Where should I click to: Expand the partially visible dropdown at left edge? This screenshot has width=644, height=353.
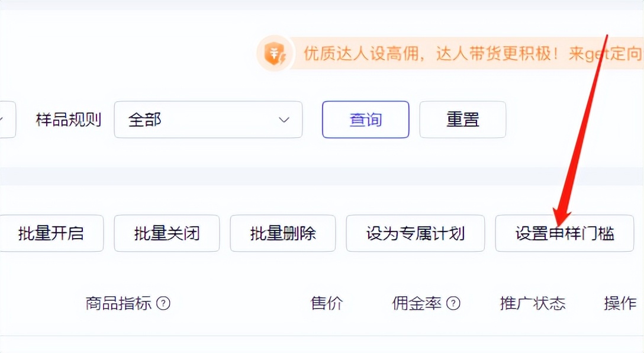tap(6, 120)
